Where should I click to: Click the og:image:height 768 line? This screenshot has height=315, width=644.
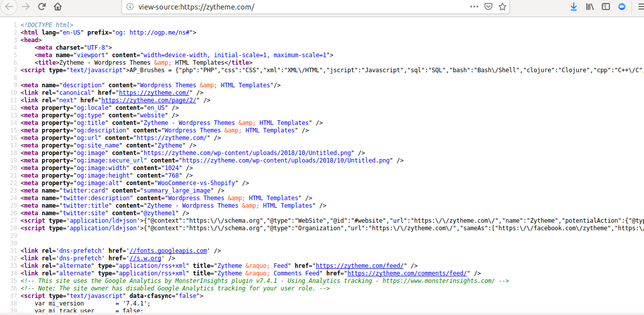coord(107,176)
